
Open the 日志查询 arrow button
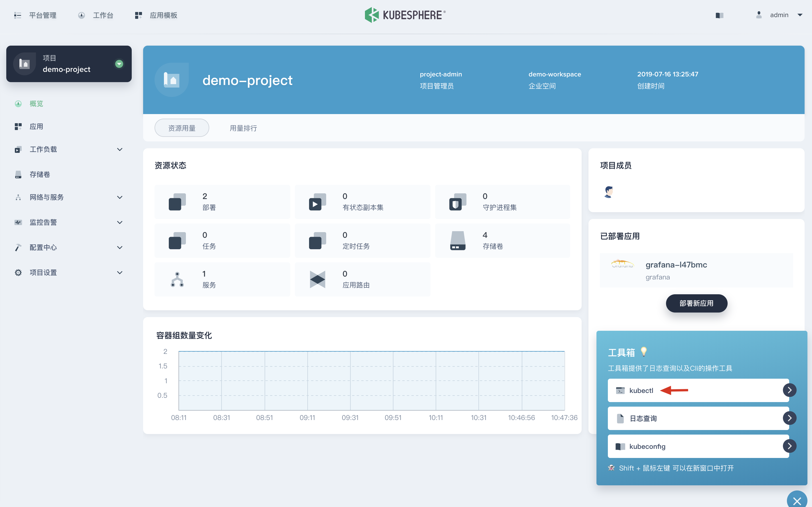[x=789, y=418]
